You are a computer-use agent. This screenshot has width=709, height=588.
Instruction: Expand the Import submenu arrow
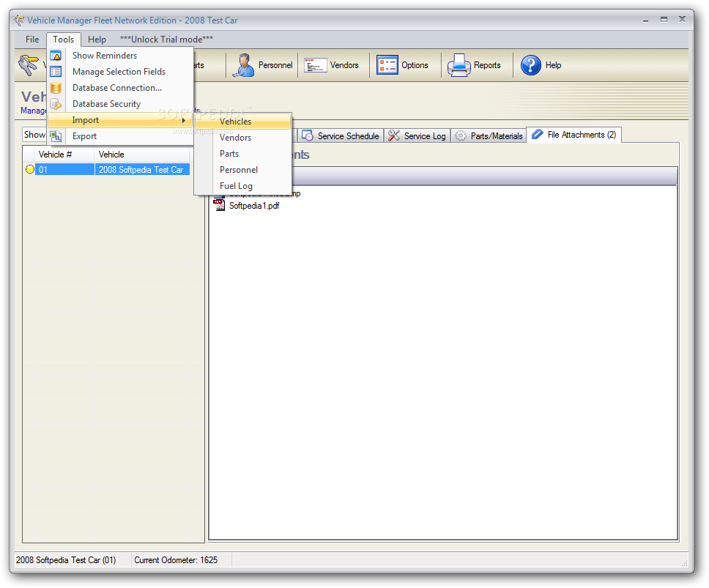click(183, 120)
